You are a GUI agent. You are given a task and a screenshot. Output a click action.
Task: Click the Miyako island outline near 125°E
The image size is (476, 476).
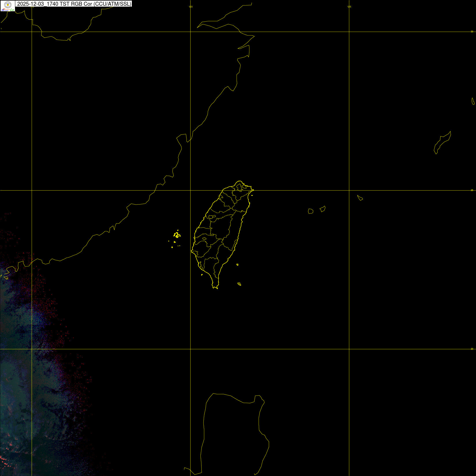360,198
